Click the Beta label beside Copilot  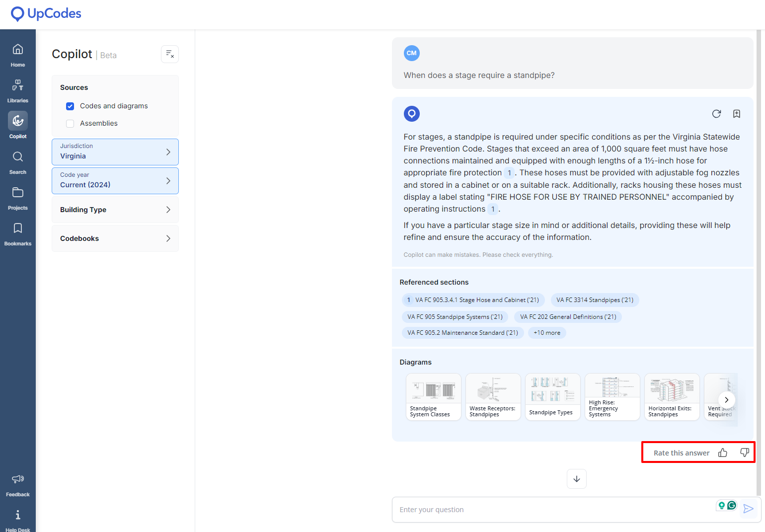pyautogui.click(x=108, y=56)
